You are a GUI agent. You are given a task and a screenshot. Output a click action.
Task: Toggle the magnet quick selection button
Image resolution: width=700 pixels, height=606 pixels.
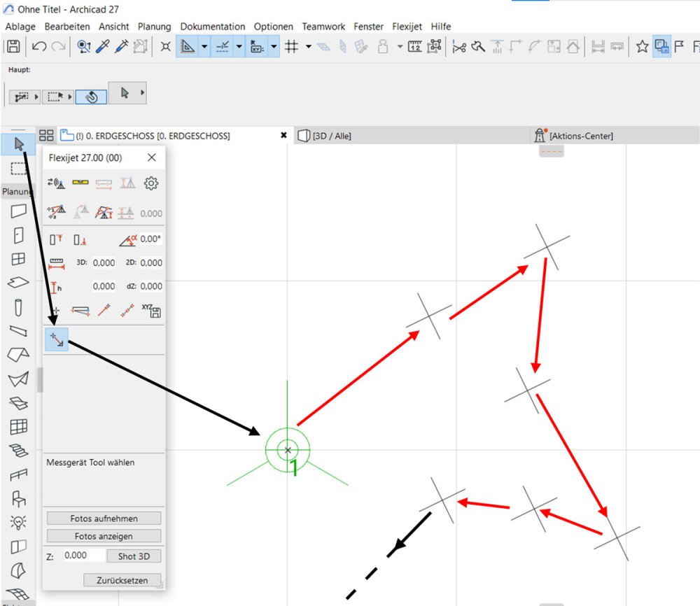pyautogui.click(x=91, y=96)
